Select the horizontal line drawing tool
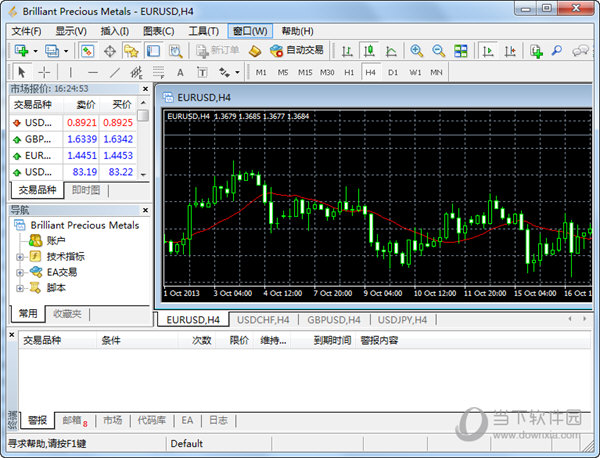 coord(92,72)
